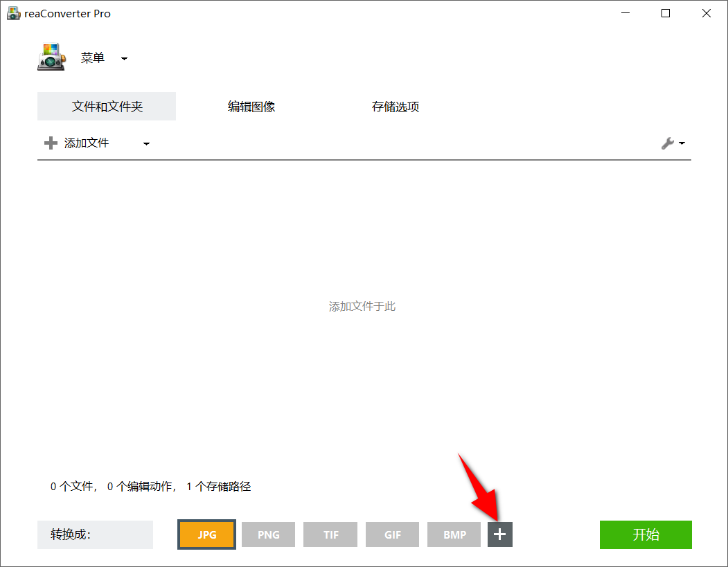Viewport: 728px width, 567px height.
Task: Deselect the JPG output format
Action: click(x=206, y=534)
